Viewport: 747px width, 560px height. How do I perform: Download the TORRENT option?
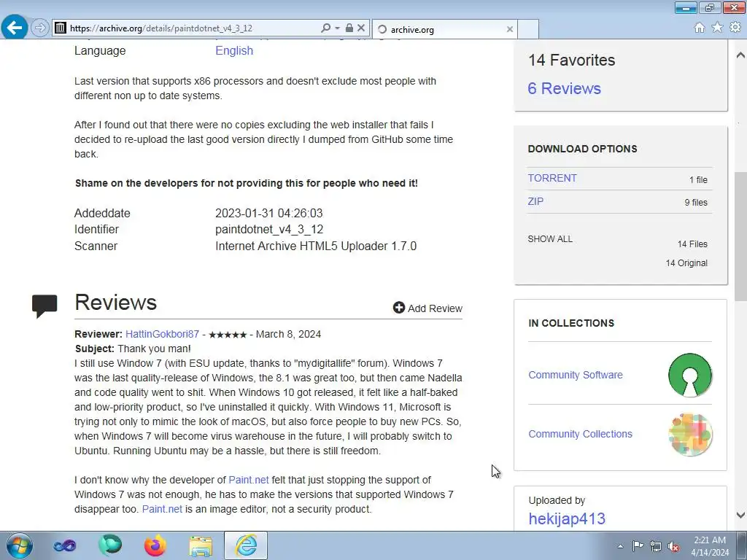pos(552,178)
